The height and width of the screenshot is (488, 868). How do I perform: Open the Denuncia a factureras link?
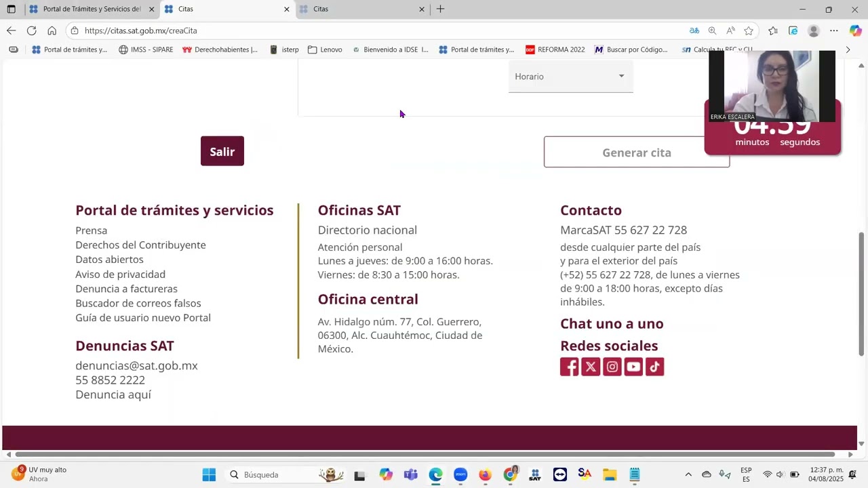[x=126, y=289]
